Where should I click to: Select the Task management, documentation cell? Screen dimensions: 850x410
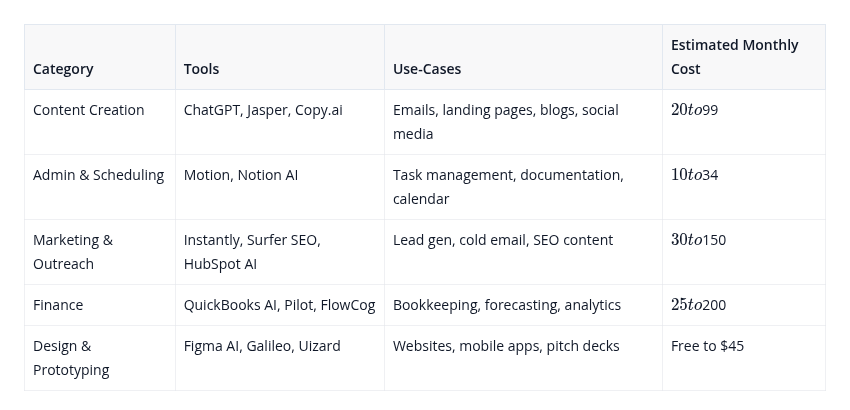pyautogui.click(x=523, y=187)
